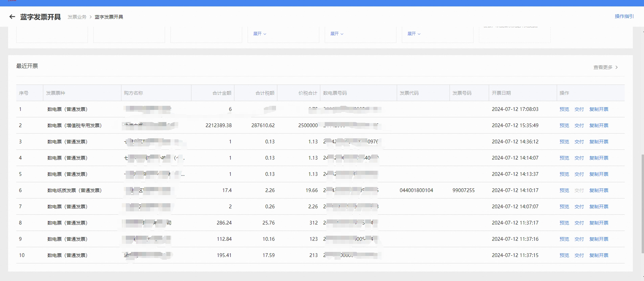The width and height of the screenshot is (644, 281).
Task: Copy invoice dated 14:36:12
Action: (x=599, y=142)
